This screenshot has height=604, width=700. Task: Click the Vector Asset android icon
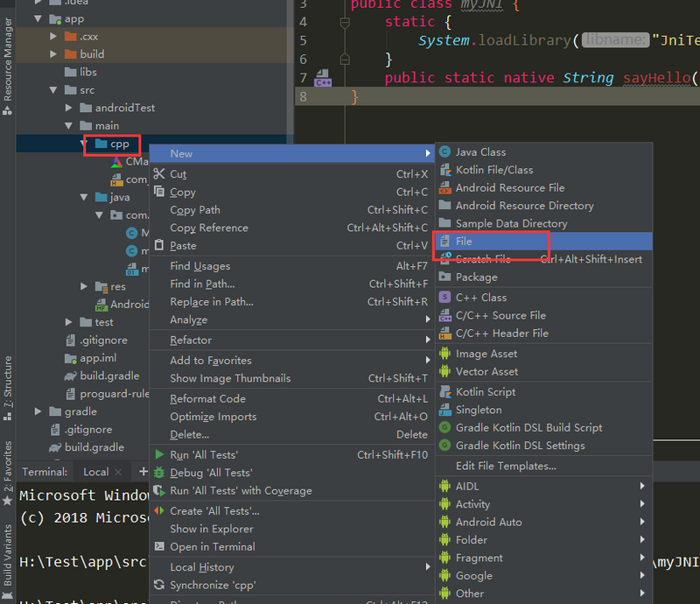(x=444, y=371)
